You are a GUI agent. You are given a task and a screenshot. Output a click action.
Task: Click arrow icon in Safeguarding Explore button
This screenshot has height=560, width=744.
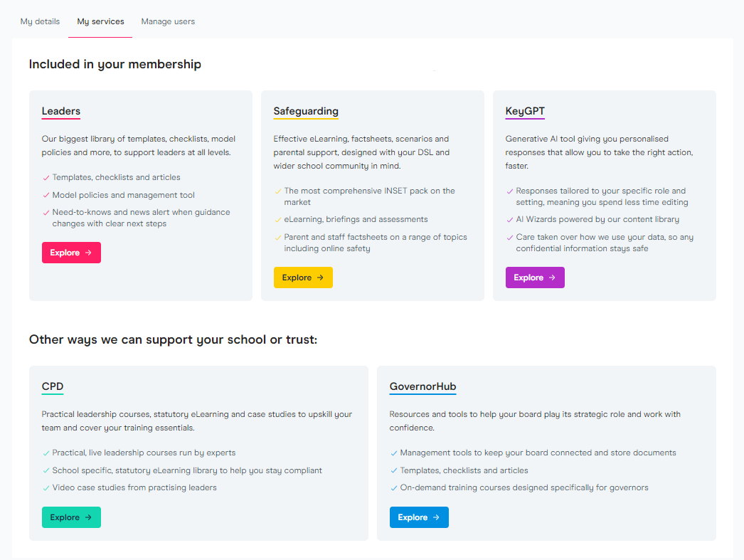pyautogui.click(x=320, y=278)
